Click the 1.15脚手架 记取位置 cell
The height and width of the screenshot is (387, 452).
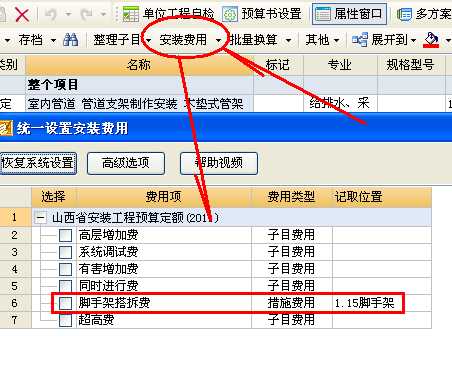click(x=382, y=303)
